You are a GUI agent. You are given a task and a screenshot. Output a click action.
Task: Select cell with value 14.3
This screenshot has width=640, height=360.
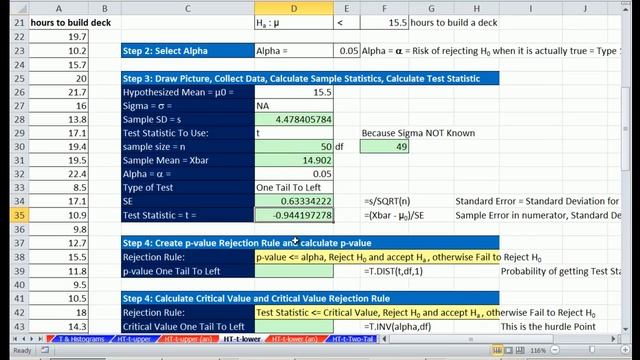(59, 327)
